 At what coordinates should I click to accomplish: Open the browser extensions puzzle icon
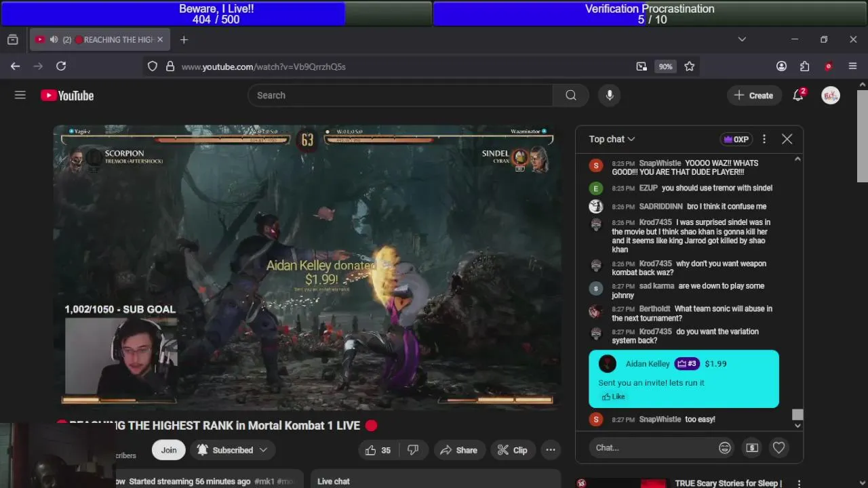click(x=805, y=66)
